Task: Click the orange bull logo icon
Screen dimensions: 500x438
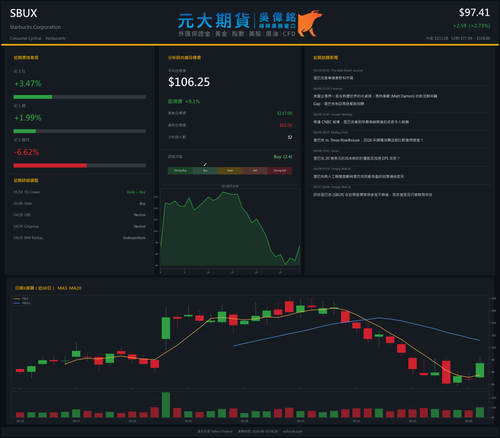Action: pos(310,23)
